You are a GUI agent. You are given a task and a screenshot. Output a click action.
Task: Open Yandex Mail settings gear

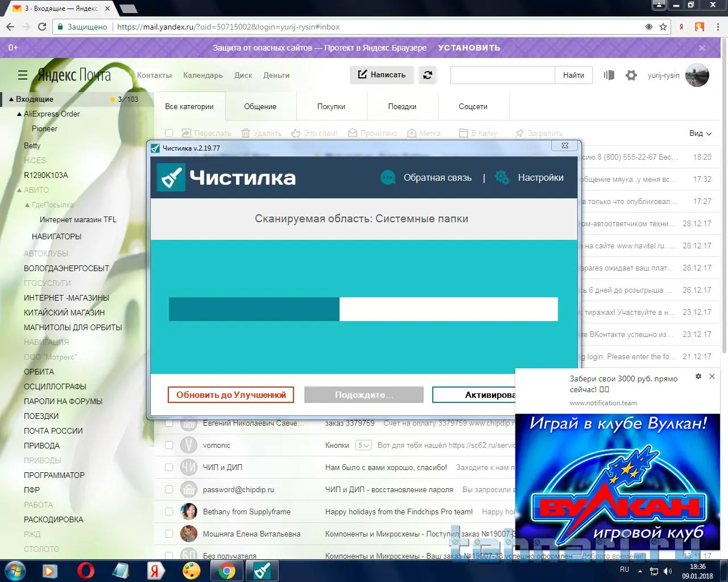pos(631,75)
